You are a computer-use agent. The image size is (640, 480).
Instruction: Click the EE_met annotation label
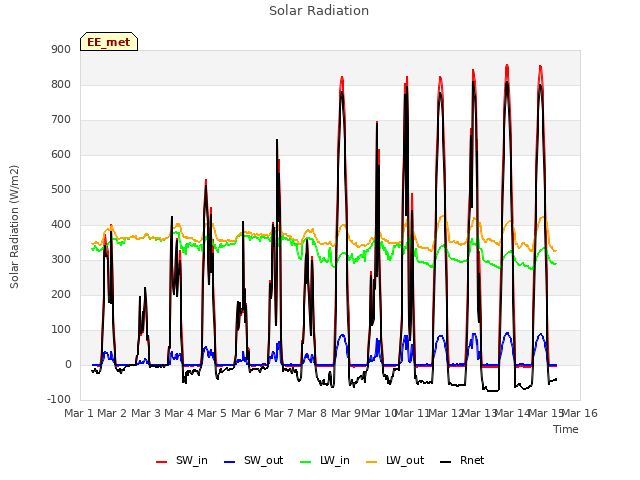(x=109, y=42)
